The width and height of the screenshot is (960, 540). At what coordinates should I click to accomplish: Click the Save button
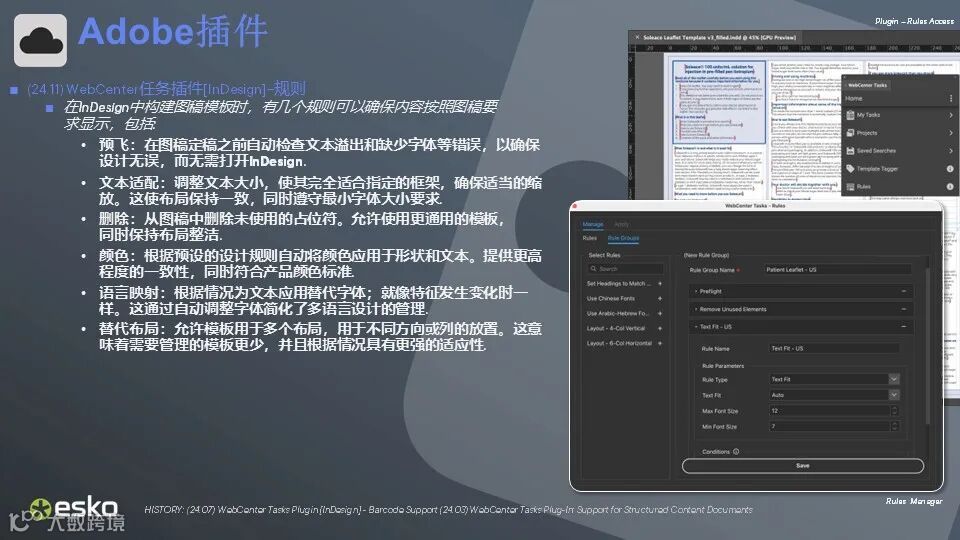803,466
